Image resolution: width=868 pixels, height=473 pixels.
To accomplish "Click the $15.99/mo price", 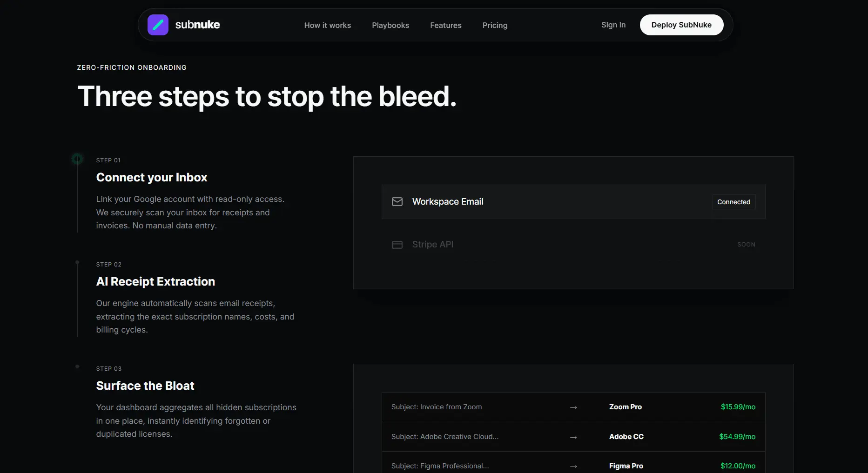I will pyautogui.click(x=738, y=407).
